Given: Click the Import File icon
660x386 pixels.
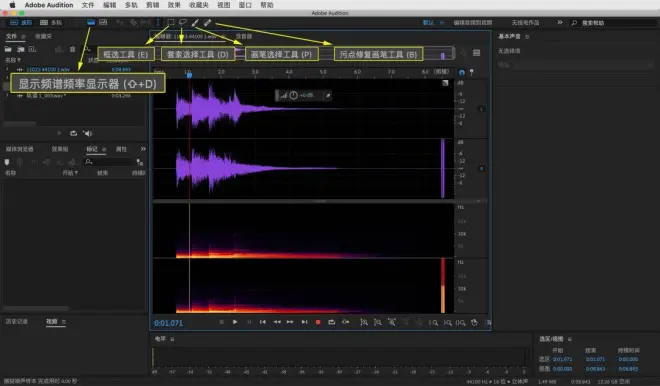Looking at the screenshot, I should pos(20,49).
